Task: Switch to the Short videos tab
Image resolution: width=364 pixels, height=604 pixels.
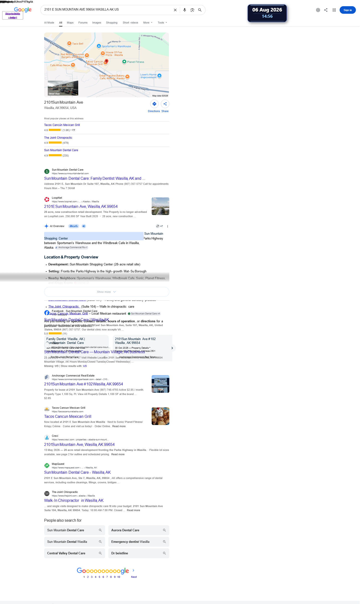Action: coord(130,23)
